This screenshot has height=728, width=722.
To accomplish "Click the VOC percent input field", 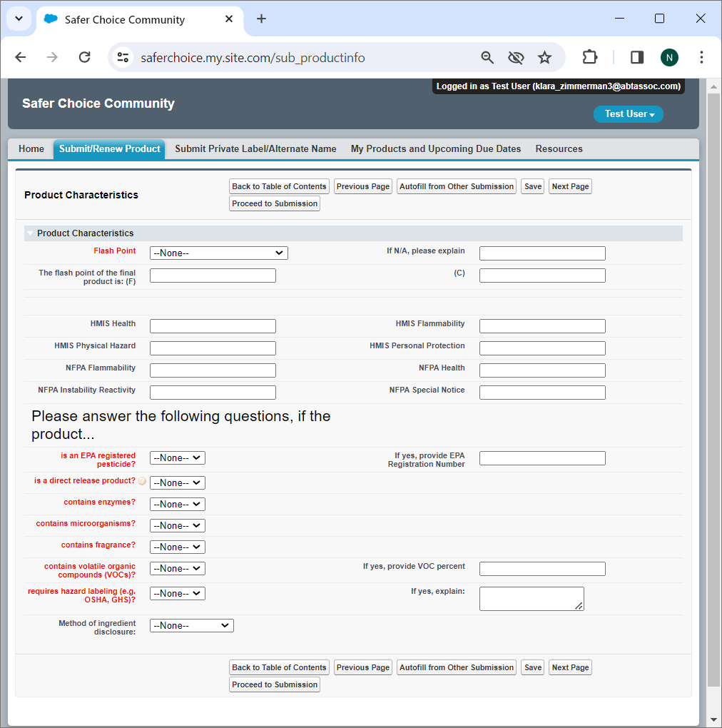I will 542,569.
